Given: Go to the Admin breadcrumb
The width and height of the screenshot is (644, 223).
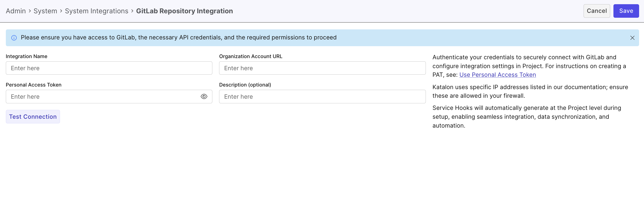Looking at the screenshot, I should click(x=16, y=11).
